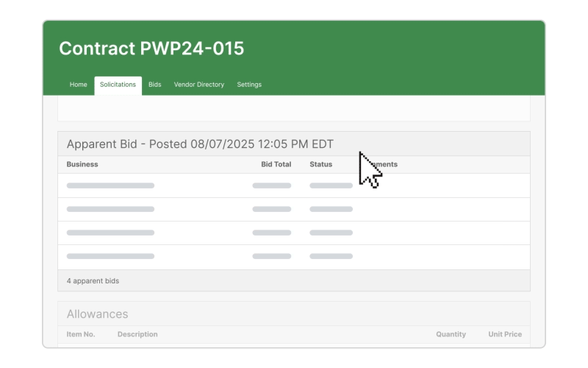This screenshot has width=588, height=368.
Task: Select the third bid row's business name
Action: (110, 233)
